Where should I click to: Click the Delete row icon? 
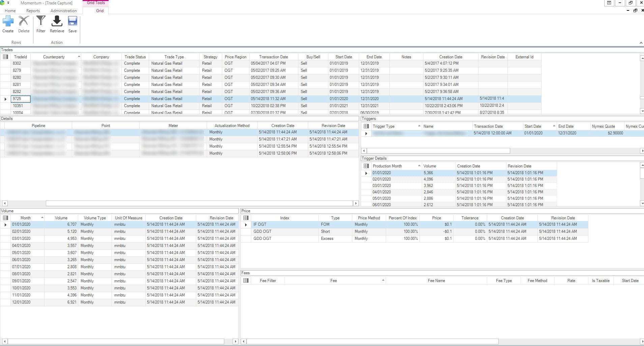pos(24,21)
